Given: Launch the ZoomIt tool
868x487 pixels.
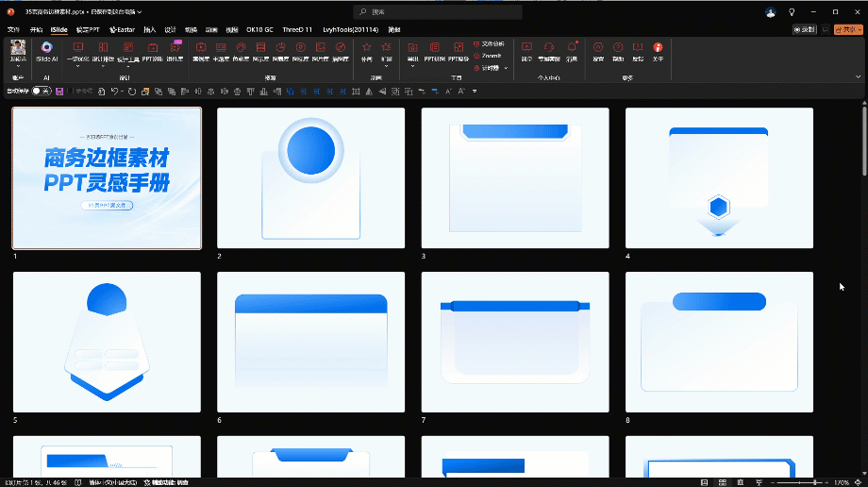Looking at the screenshot, I should pyautogui.click(x=488, y=56).
